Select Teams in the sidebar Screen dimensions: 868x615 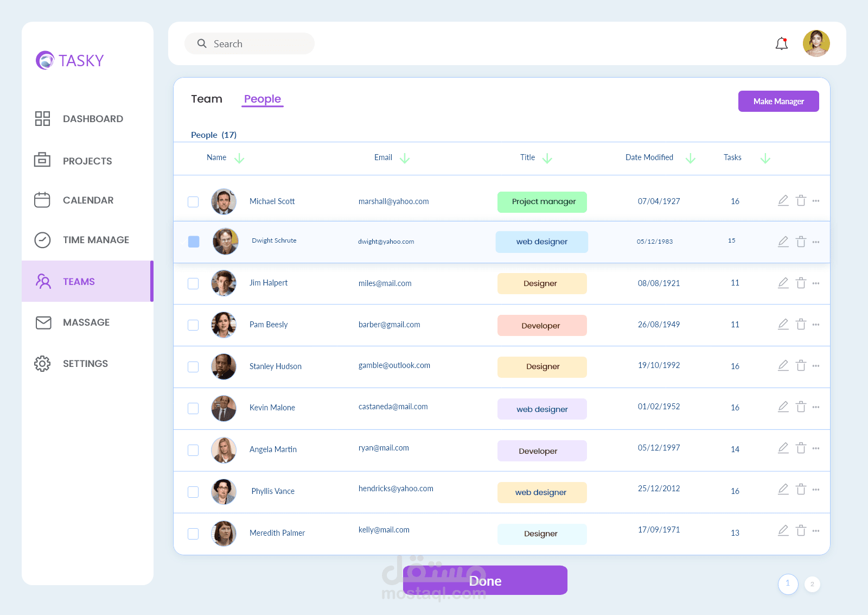coord(87,281)
